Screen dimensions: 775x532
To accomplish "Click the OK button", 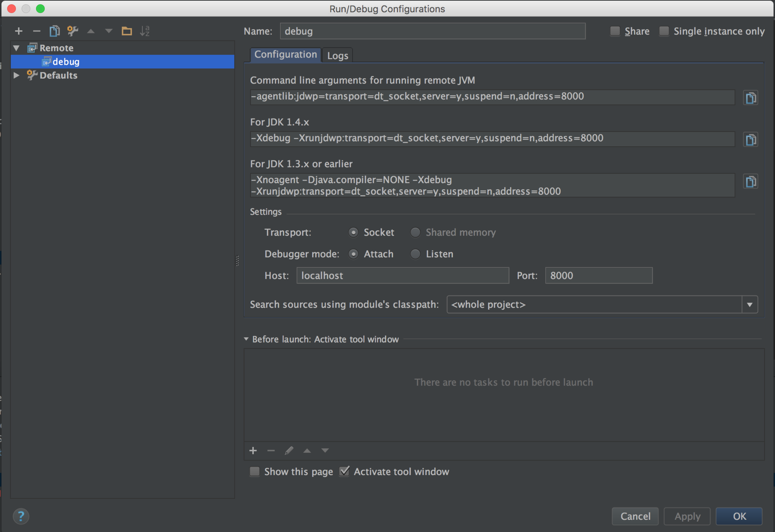I will (x=739, y=516).
